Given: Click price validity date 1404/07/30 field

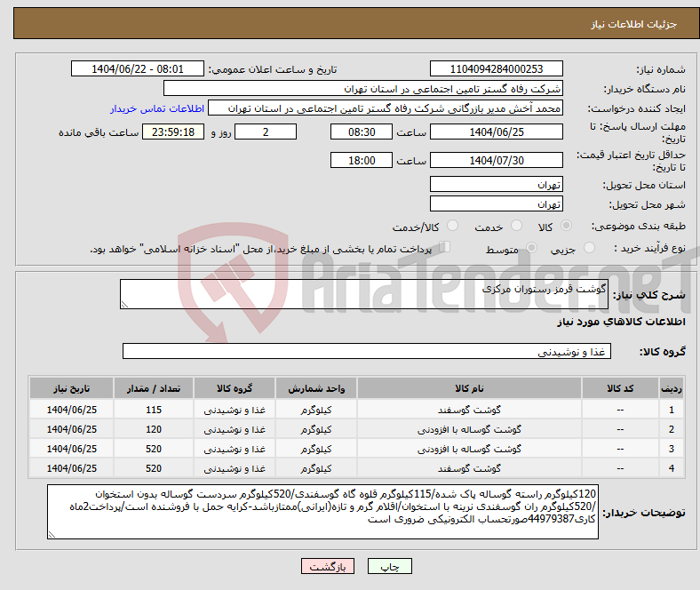Looking at the screenshot, I should [x=496, y=160].
